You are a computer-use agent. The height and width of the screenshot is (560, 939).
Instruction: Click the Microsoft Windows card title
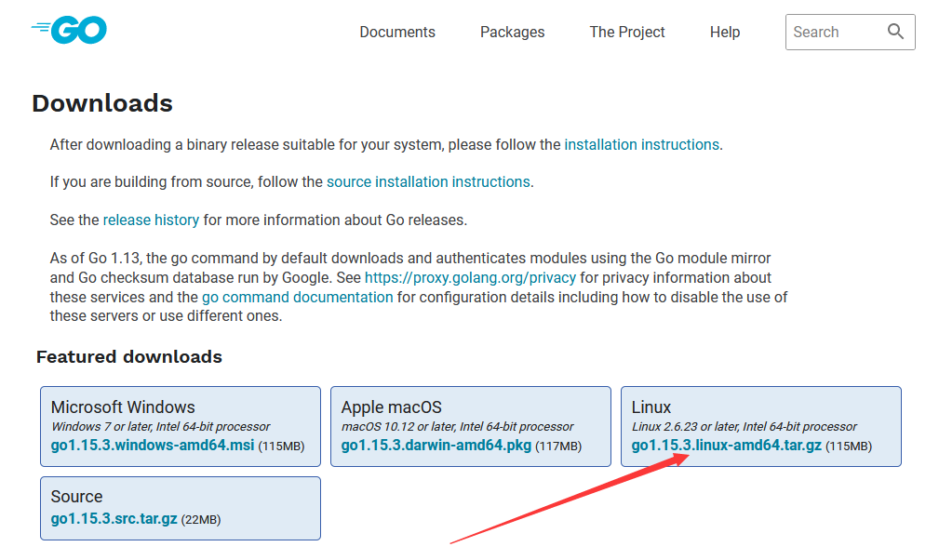(123, 407)
